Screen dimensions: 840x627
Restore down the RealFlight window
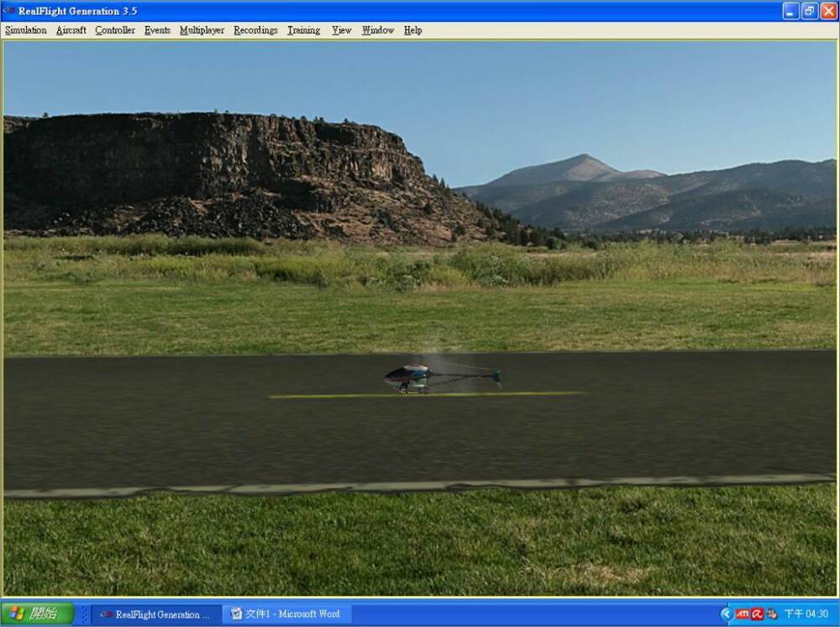pyautogui.click(x=810, y=11)
